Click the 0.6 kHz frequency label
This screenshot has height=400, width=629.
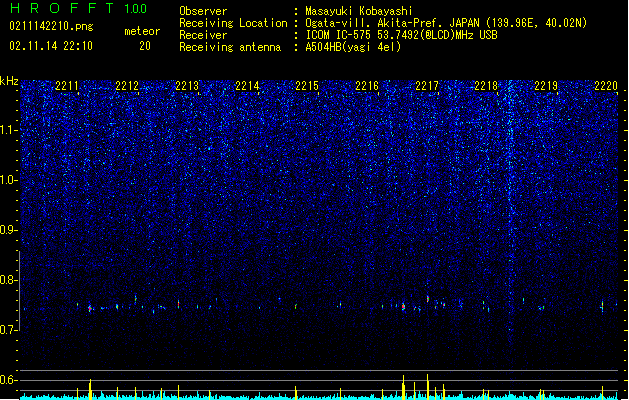[9, 380]
